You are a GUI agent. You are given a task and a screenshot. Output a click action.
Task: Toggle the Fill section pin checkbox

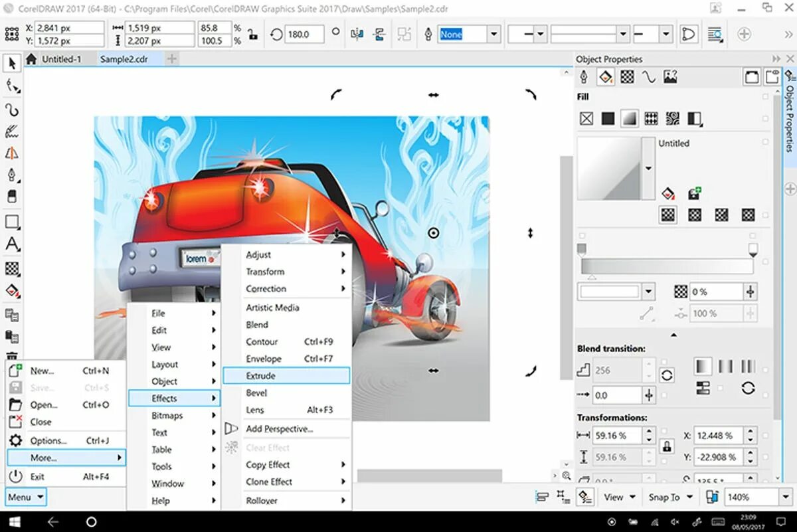click(766, 97)
